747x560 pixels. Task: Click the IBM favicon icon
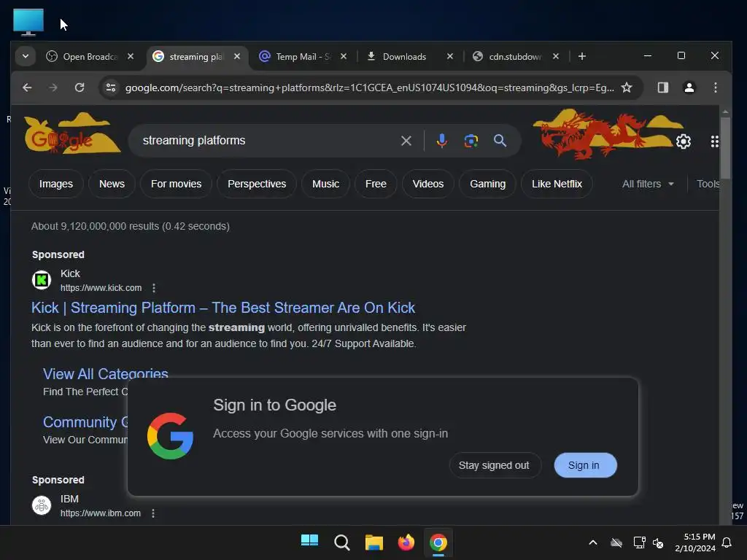tap(42, 505)
